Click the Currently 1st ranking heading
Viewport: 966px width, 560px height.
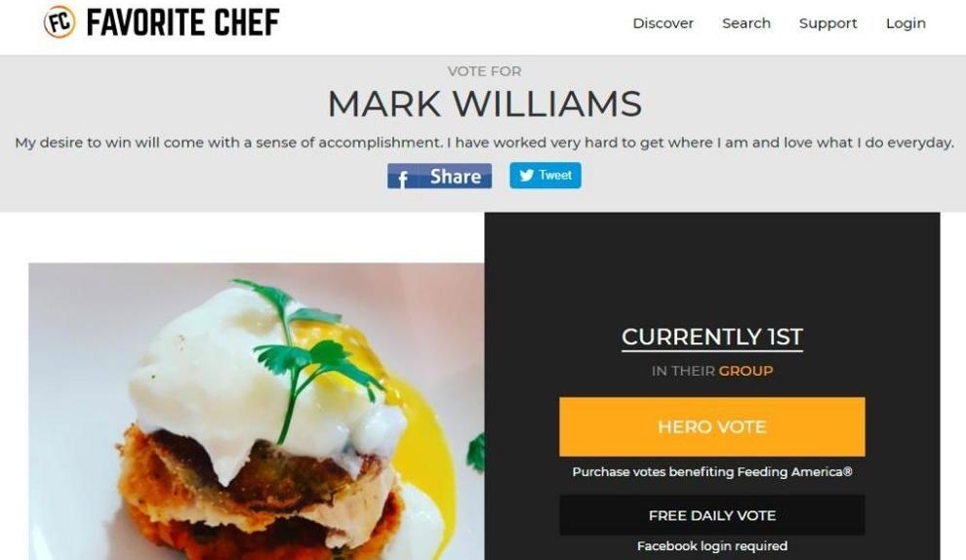[711, 337]
